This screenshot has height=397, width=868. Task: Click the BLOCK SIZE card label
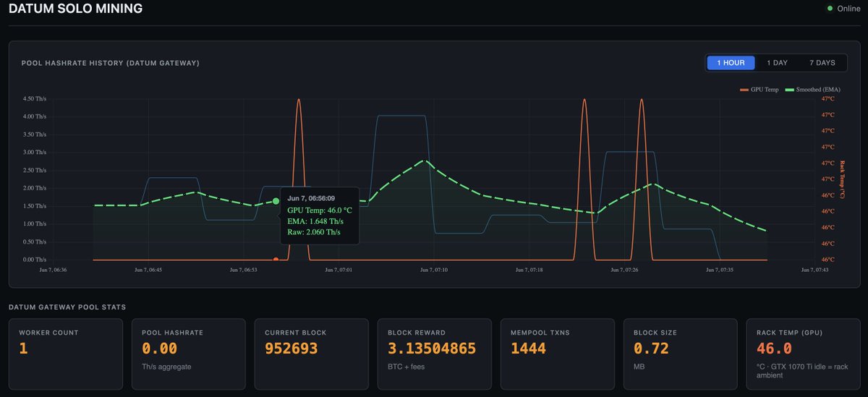655,333
